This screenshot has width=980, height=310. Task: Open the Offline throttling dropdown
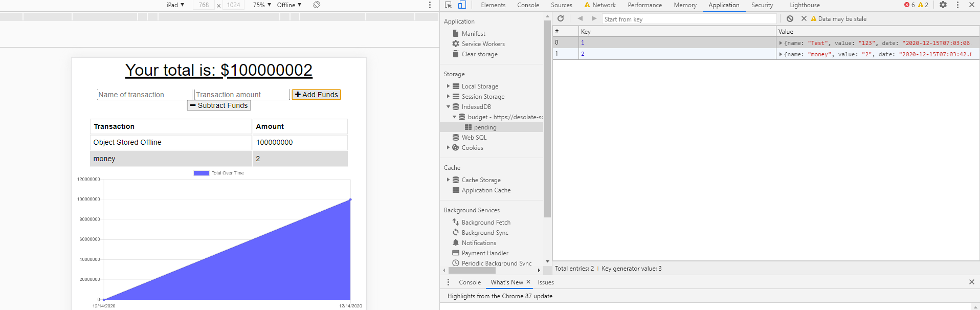(x=289, y=5)
